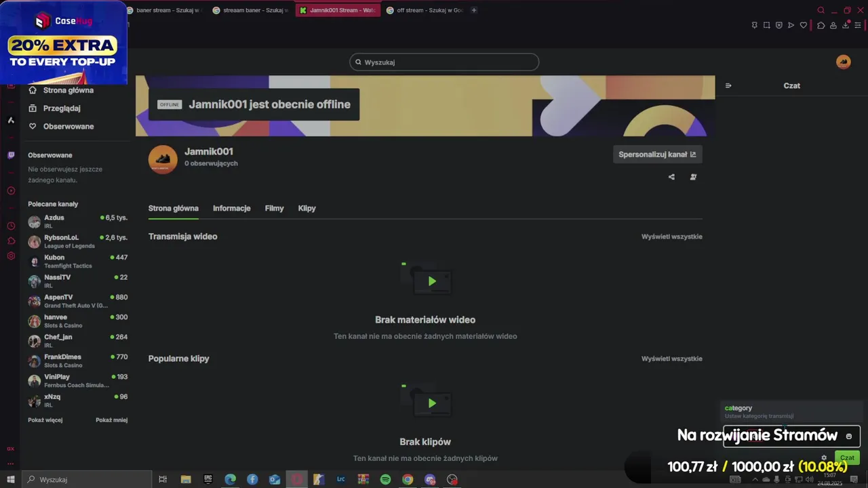This screenshot has height=488, width=868.
Task: Switch to the Filmy tab
Action: pyautogui.click(x=274, y=208)
